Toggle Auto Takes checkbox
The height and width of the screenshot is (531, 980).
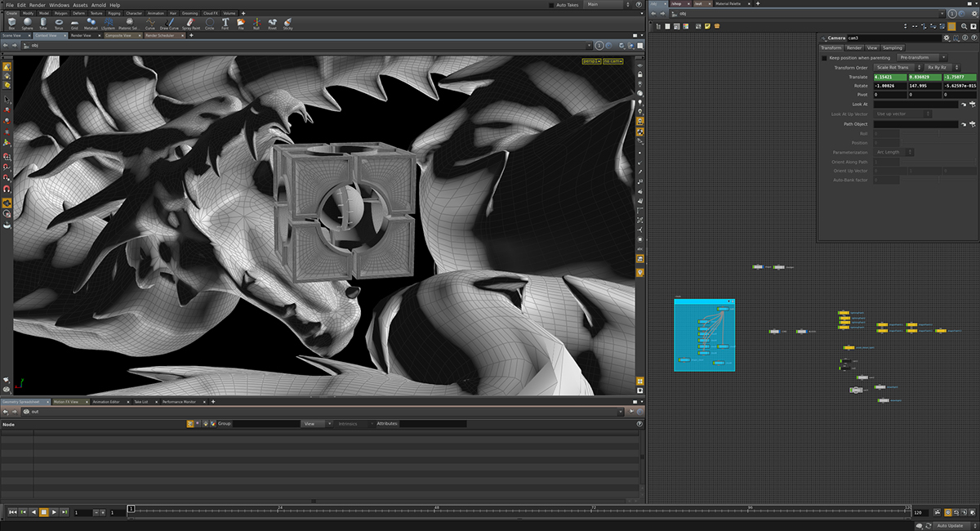pyautogui.click(x=551, y=5)
